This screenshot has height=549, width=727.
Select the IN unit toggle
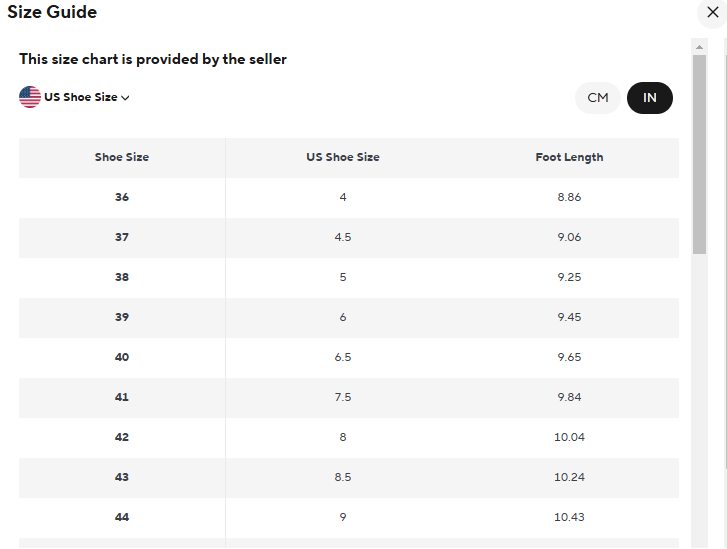(650, 98)
